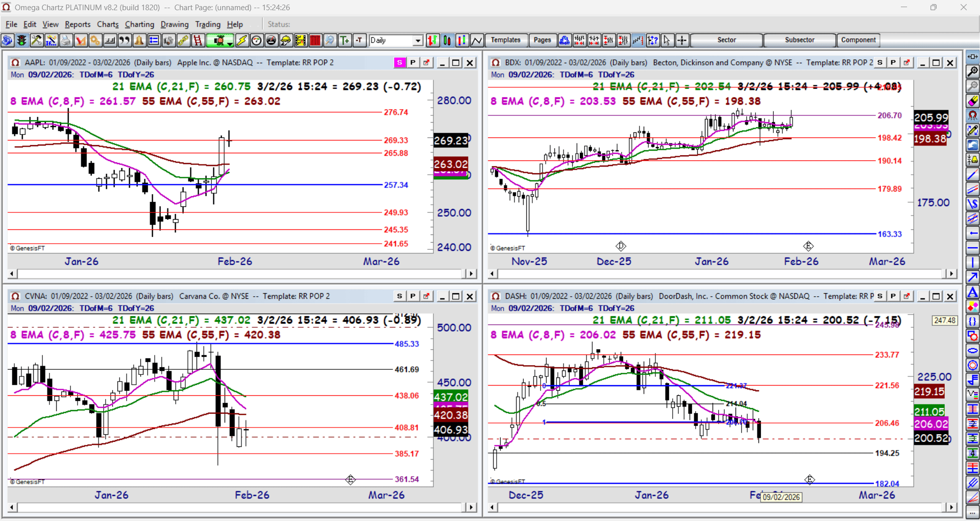This screenshot has height=521, width=980.
Task: Click the Sector button
Action: point(726,40)
